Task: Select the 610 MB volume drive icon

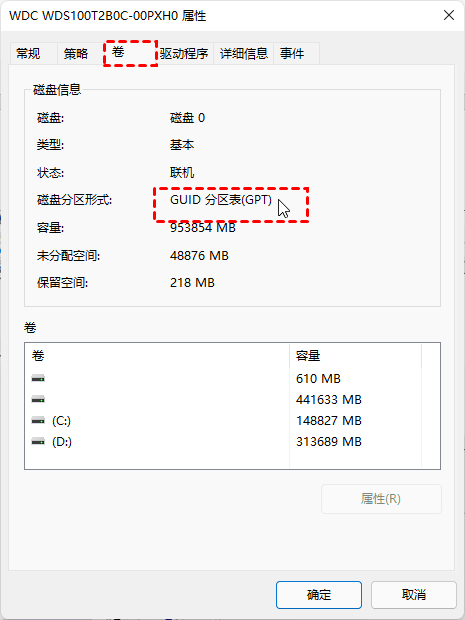Action: (x=38, y=379)
